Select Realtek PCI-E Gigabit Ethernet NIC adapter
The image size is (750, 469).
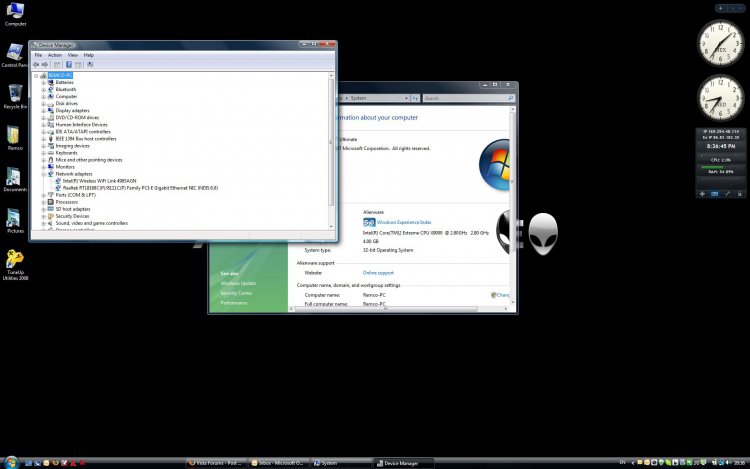[140, 188]
